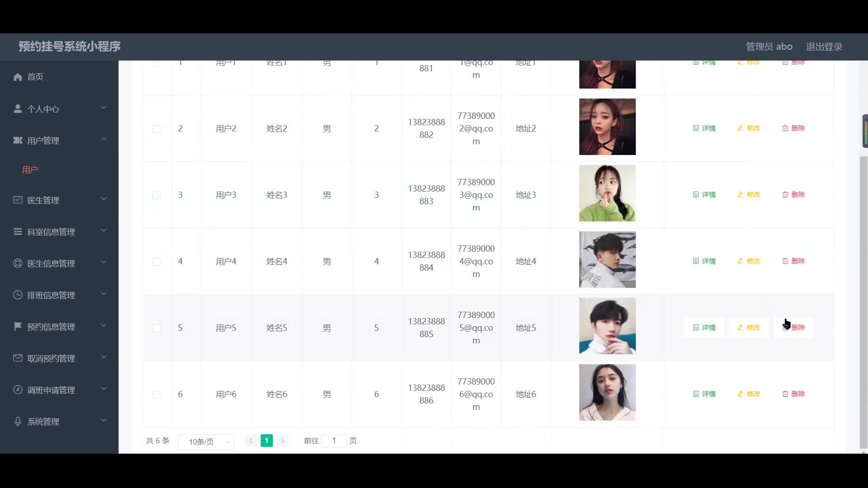Click the icon beside 医生管理
The image size is (868, 488).
[18, 200]
